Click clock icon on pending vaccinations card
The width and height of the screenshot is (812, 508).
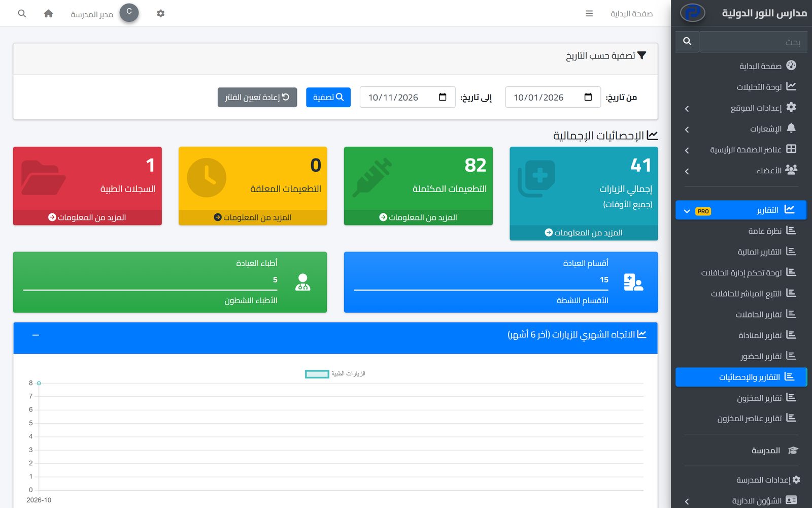(x=207, y=178)
